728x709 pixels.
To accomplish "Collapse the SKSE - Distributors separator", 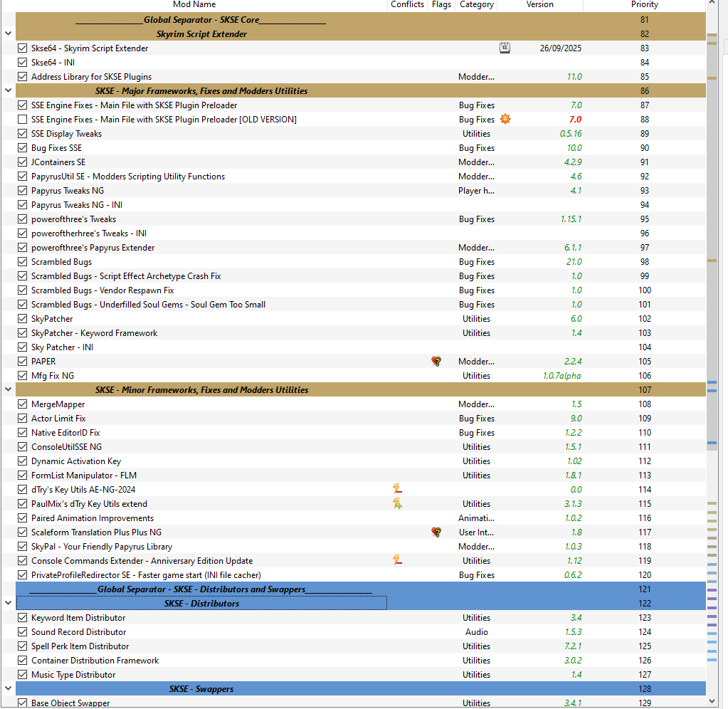I will coord(8,603).
